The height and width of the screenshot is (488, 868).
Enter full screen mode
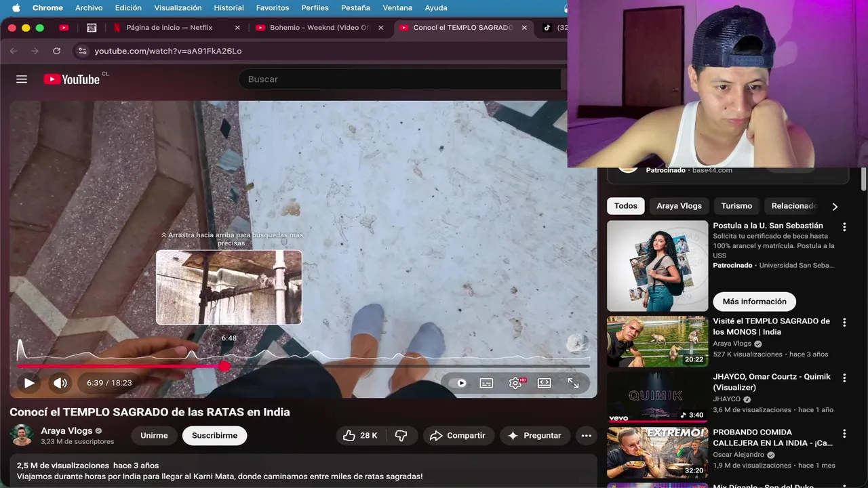click(x=573, y=383)
